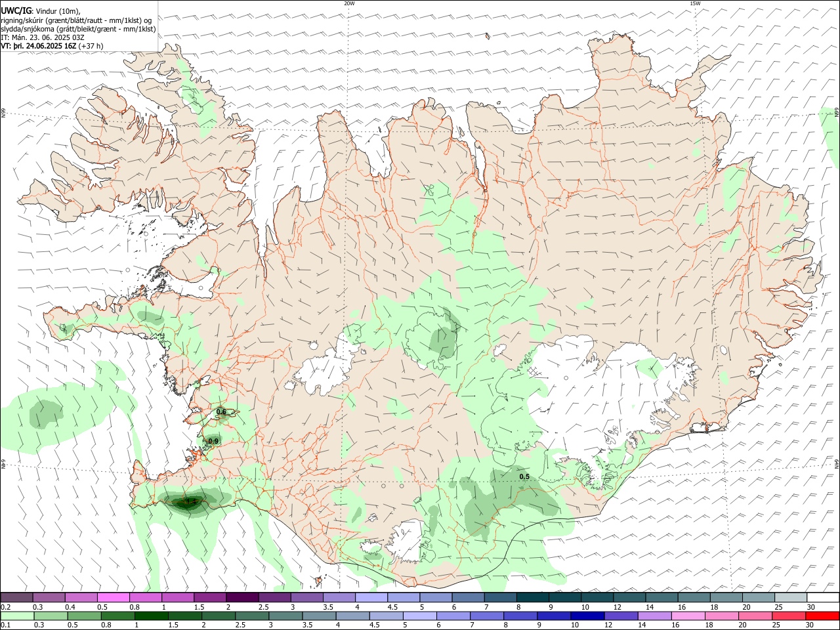This screenshot has width=840, height=630.
Task: Click the '1.5' label in top legend row
Action: coord(199,607)
